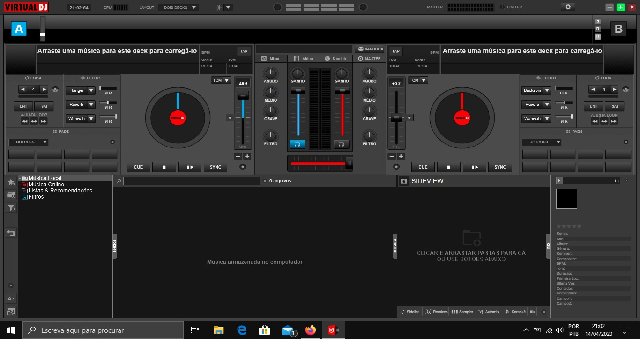Open Microsoft Edge from the taskbar
This screenshot has width=640, height=360.
[242, 330]
